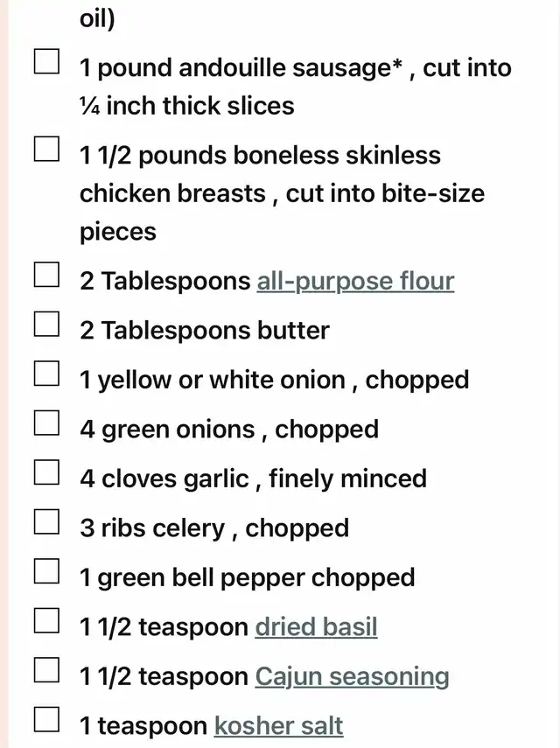Check the green bell pepper checkbox
This screenshot has width=560, height=748.
46,573
